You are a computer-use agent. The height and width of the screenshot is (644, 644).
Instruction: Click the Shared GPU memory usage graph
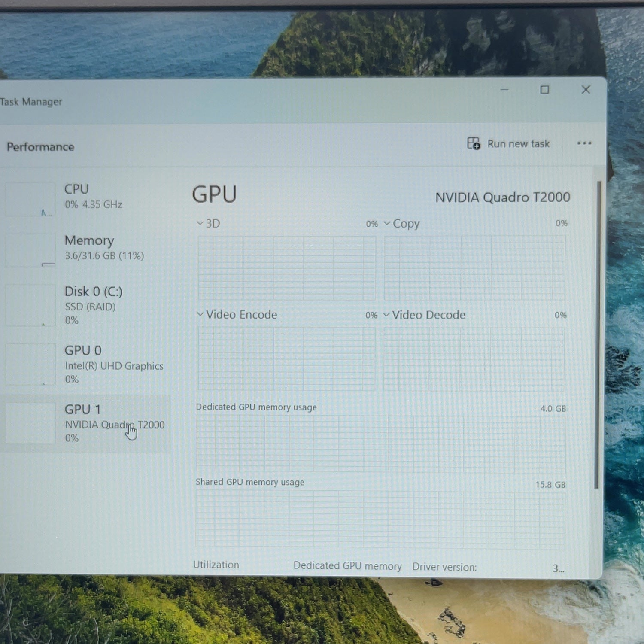tap(380, 519)
